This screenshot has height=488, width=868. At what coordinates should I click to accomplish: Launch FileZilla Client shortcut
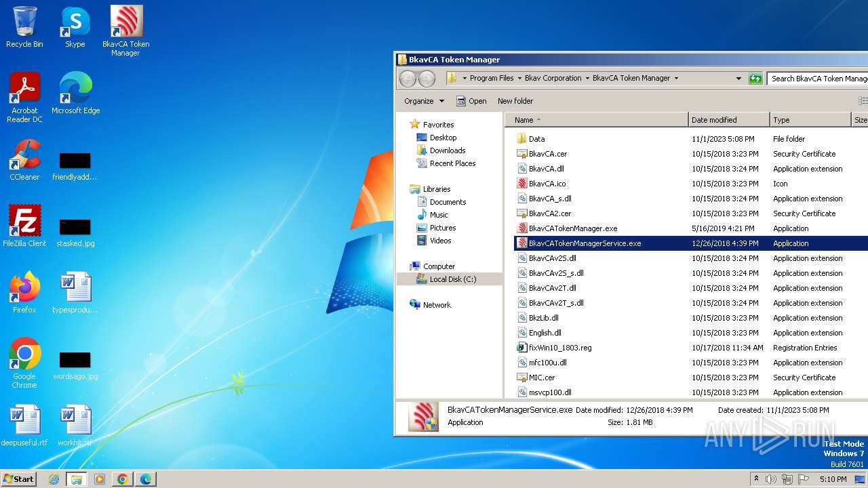24,226
